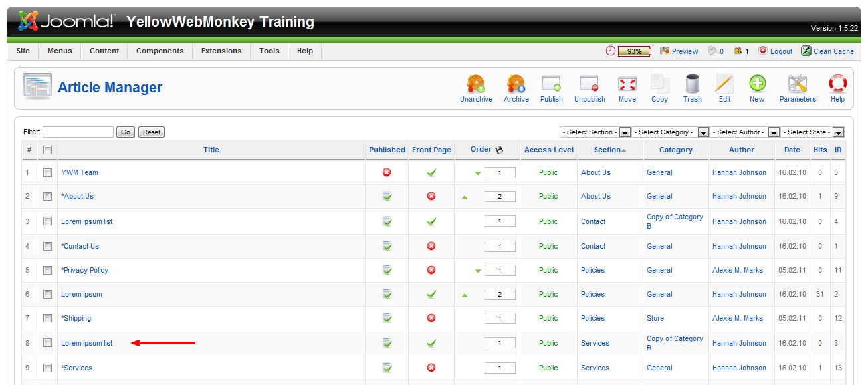This screenshot has width=868, height=385.
Task: Check the *Privacy Policy row checkbox
Action: (47, 270)
